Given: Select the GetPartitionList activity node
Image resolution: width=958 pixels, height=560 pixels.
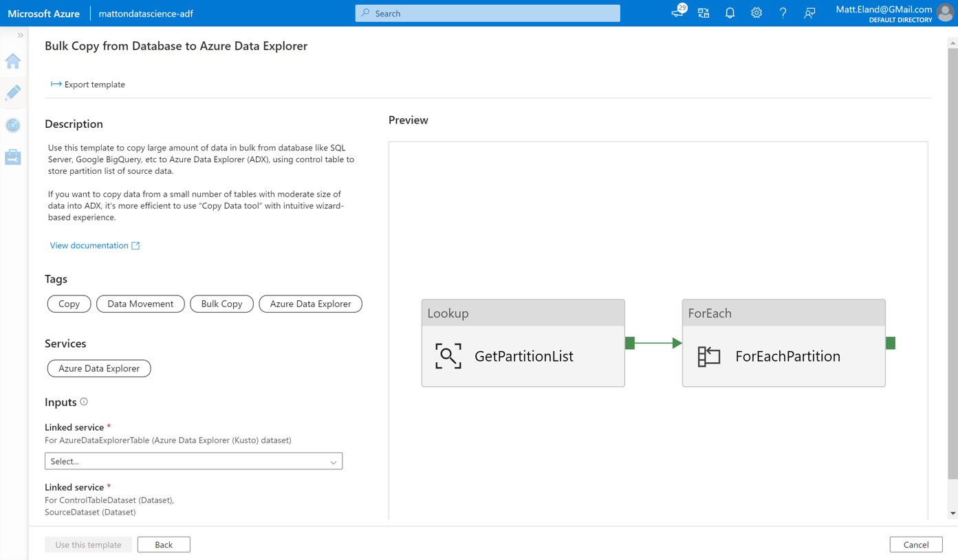Looking at the screenshot, I should point(523,343).
